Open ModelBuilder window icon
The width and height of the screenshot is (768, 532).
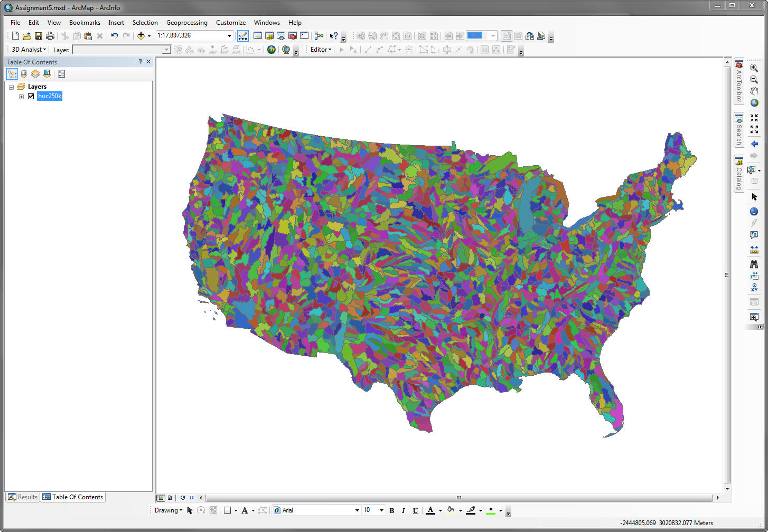(319, 36)
